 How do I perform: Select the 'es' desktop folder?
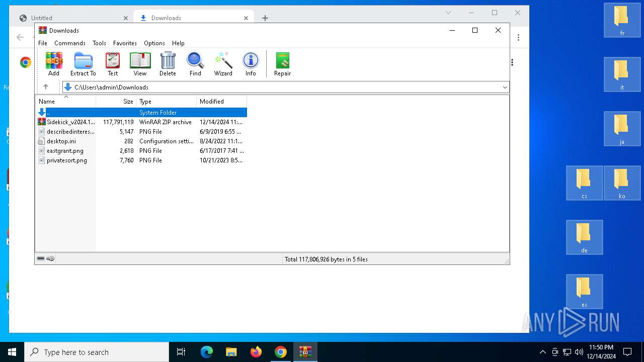pos(585,292)
